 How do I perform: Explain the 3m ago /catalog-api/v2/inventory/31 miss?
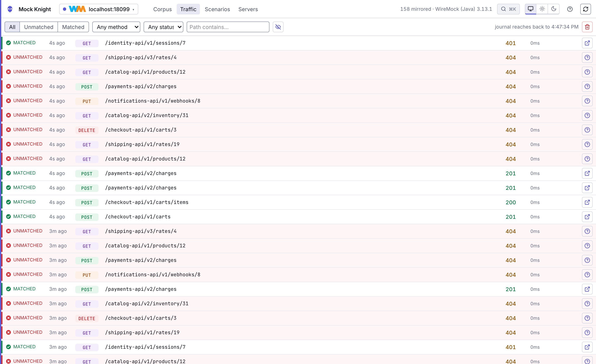pos(587,304)
